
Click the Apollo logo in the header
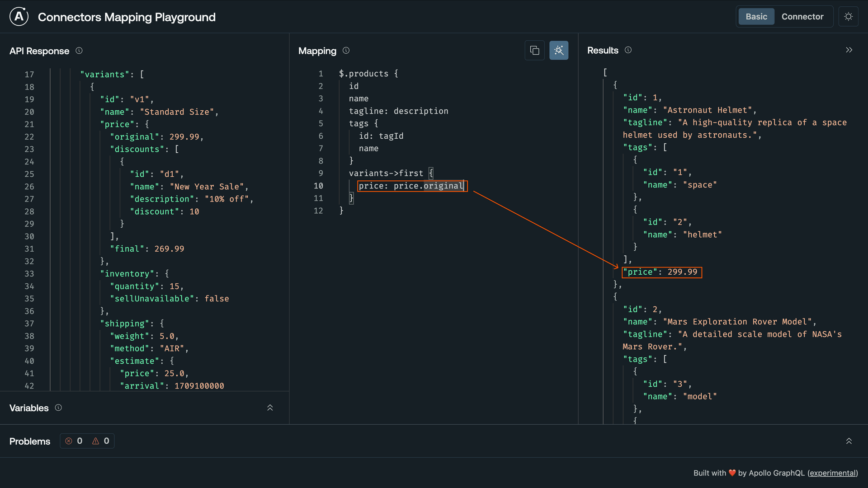19,17
